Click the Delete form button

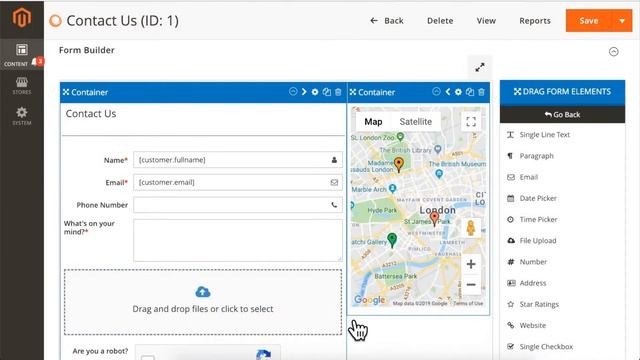[x=440, y=21]
